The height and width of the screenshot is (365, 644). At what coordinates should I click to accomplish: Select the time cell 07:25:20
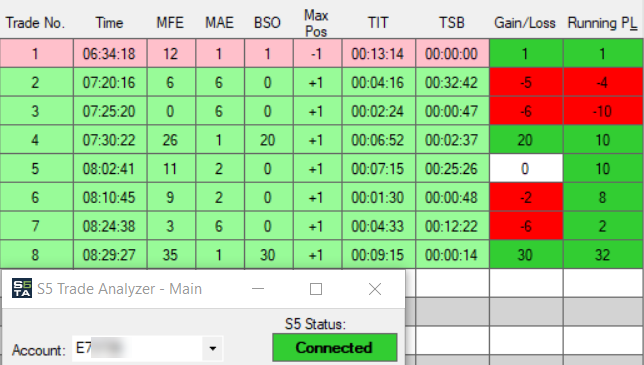110,111
